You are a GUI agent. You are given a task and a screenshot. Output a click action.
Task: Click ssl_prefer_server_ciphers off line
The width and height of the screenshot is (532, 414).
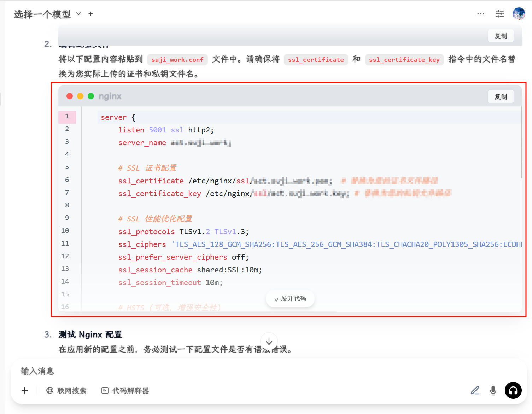click(x=183, y=257)
